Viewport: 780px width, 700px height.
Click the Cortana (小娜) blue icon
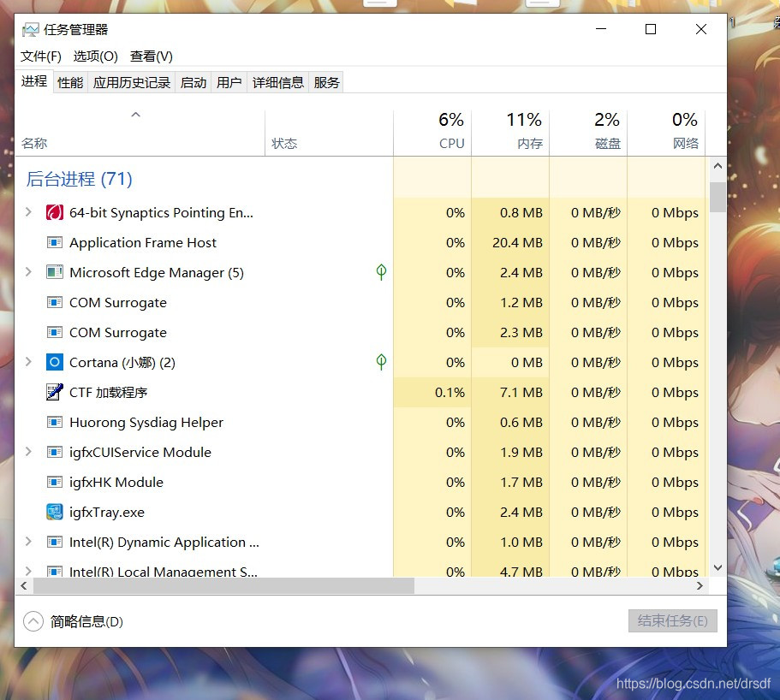click(x=54, y=363)
